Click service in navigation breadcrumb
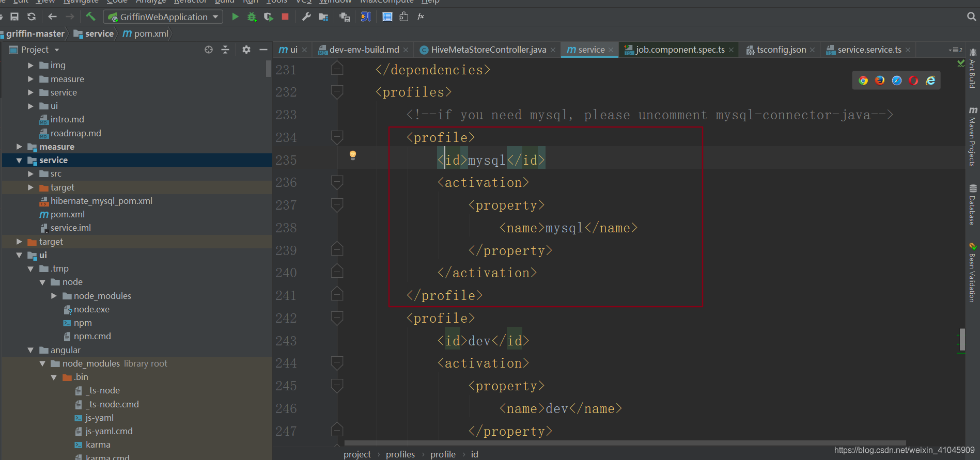The height and width of the screenshot is (460, 980). [99, 34]
